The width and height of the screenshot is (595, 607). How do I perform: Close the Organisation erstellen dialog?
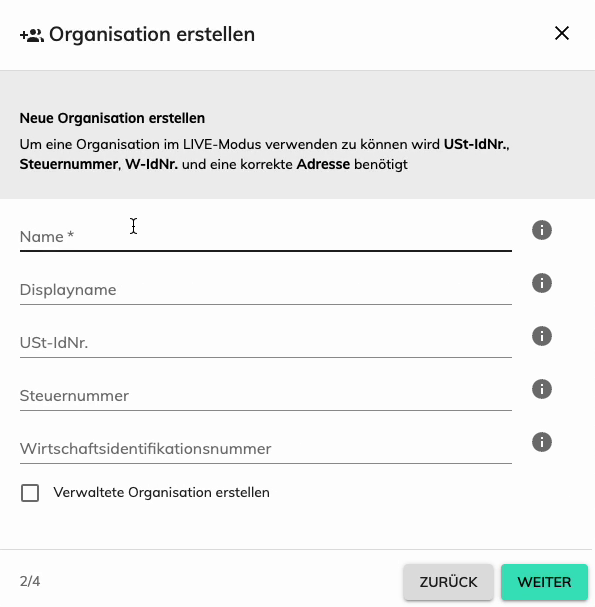pos(562,33)
